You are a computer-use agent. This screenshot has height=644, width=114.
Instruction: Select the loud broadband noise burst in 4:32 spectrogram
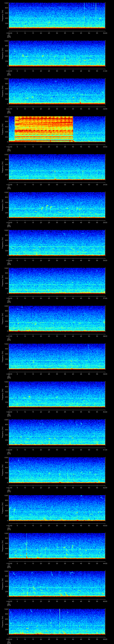coord(44,129)
